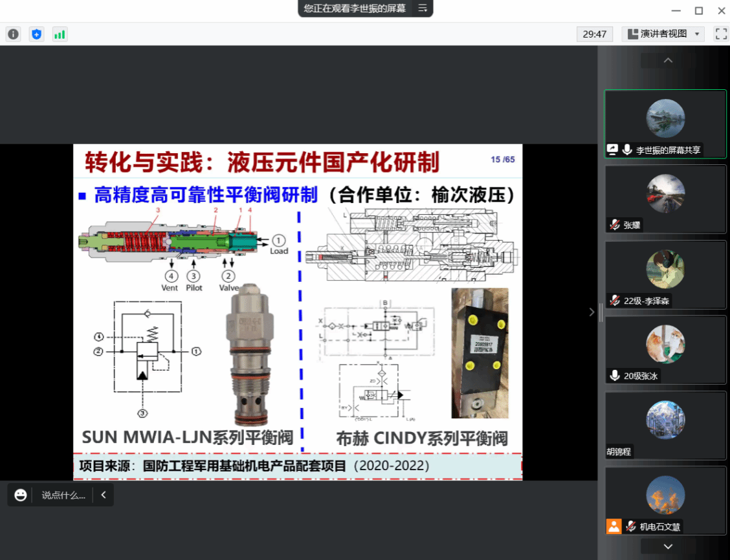This screenshot has height=560, width=730.
Task: Open the sharing banner menu icon
Action: coord(422,8)
